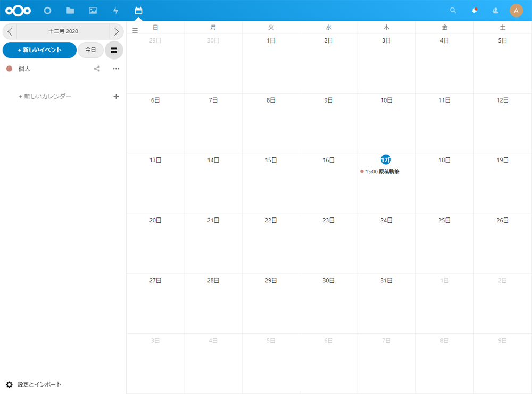Click the 木 weekday header
This screenshot has width=532, height=394.
coord(386,28)
